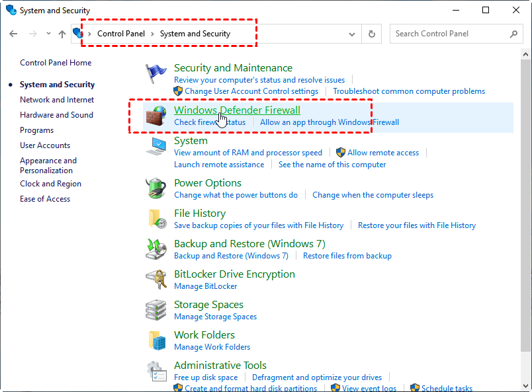
Task: Open the BitLocker Drive Encryption lock icon
Action: point(156,280)
